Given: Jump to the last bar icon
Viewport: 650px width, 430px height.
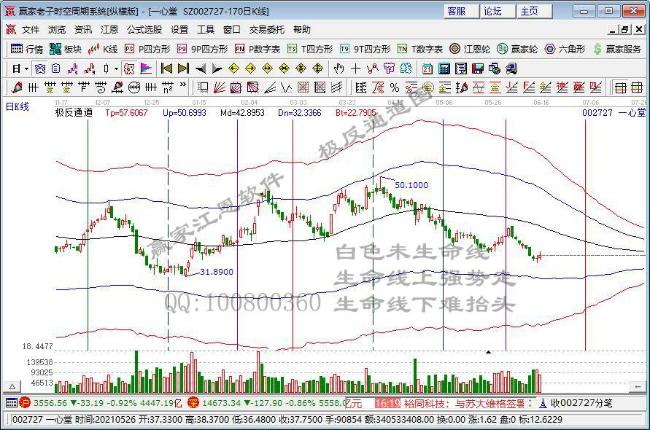Looking at the screenshot, I should pyautogui.click(x=183, y=68).
